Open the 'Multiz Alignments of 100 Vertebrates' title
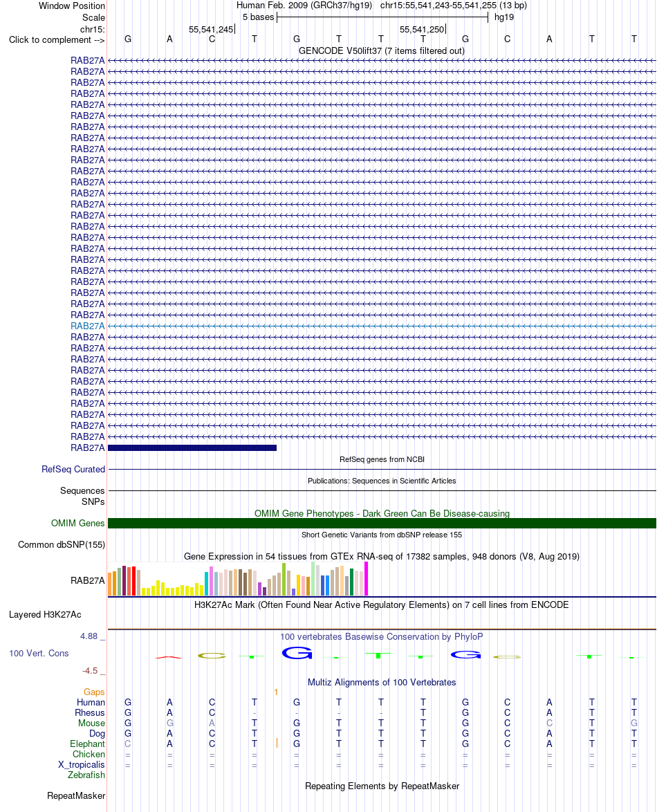The height and width of the screenshot is (812, 657). pyautogui.click(x=382, y=683)
